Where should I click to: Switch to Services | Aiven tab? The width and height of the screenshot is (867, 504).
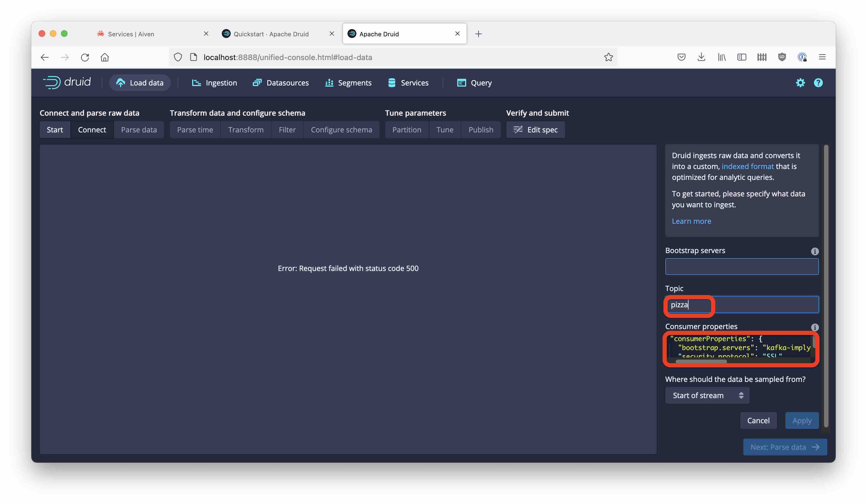coord(131,34)
